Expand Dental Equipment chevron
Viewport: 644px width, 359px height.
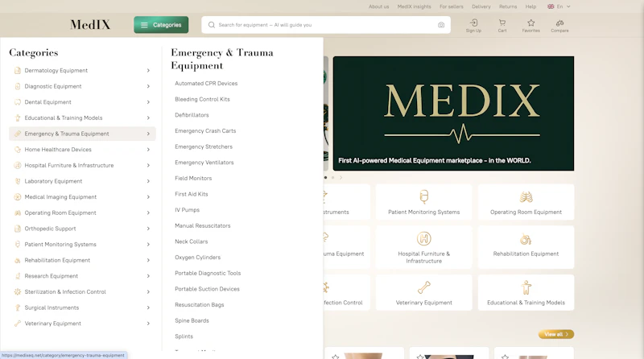pyautogui.click(x=148, y=102)
